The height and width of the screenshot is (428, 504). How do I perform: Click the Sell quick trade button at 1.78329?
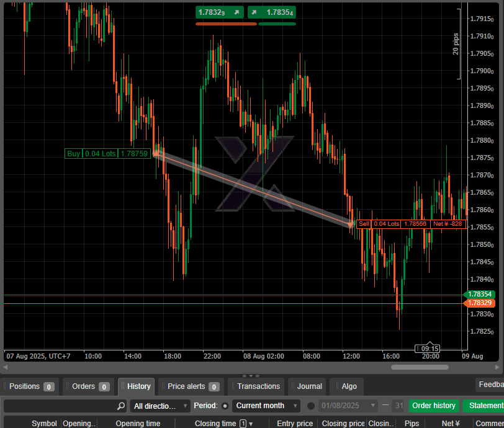pyautogui.click(x=220, y=12)
